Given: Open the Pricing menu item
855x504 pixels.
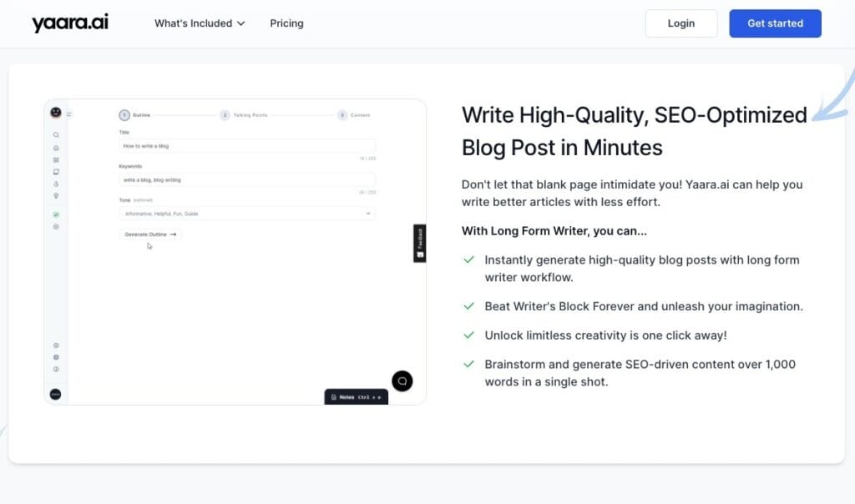Looking at the screenshot, I should coord(286,23).
